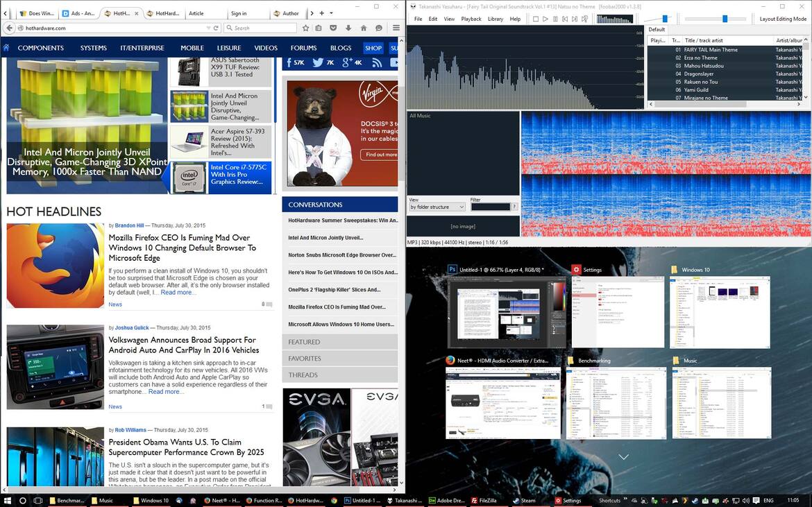Open Firefox Hello chat icon
Screen dimensions: 812x507
click(x=378, y=28)
